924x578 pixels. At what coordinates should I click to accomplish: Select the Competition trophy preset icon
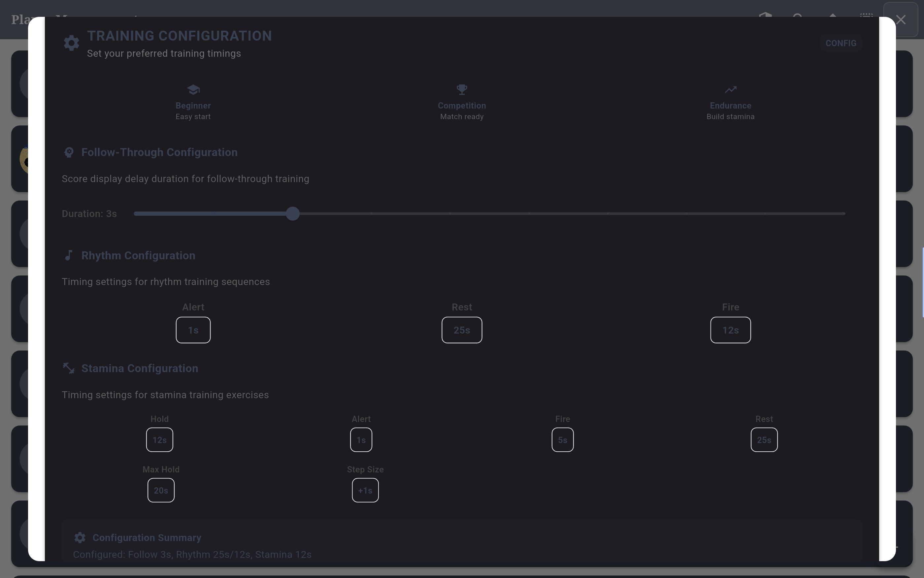462,90
